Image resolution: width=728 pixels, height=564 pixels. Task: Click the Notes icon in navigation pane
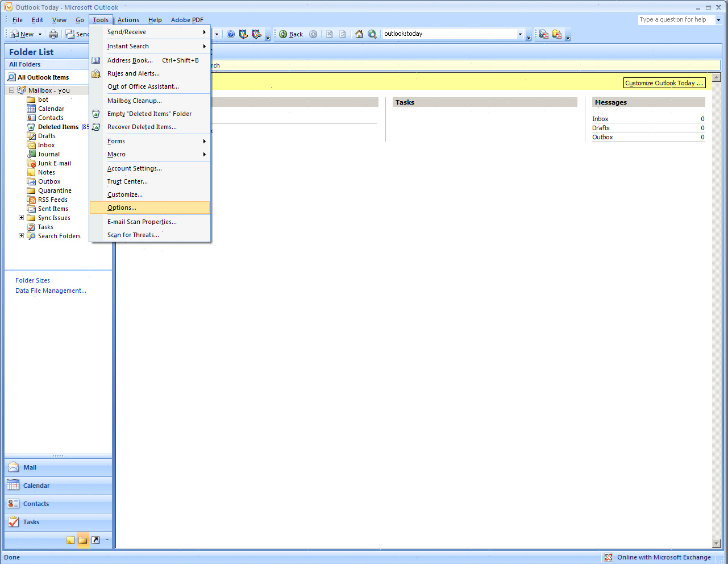point(70,540)
